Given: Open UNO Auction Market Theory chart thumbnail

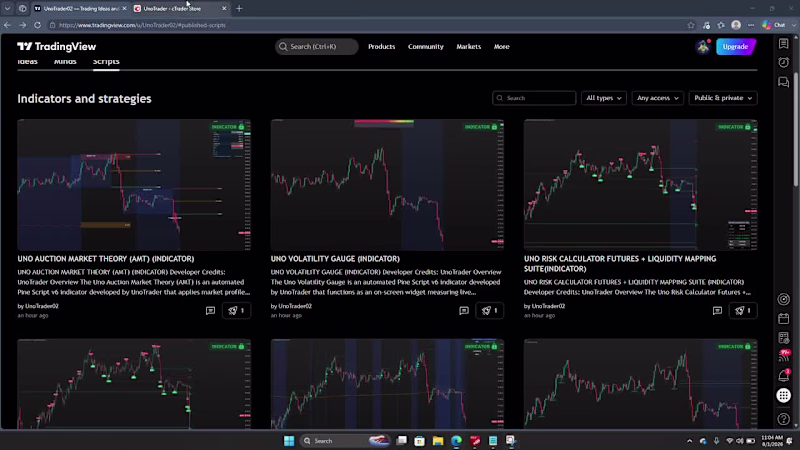Looking at the screenshot, I should click(134, 185).
